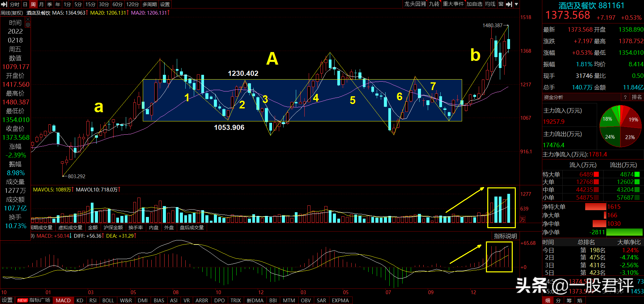Click the 窗 window layout icon
This screenshot has width=644, height=304.
pyautogui.click(x=501, y=4)
